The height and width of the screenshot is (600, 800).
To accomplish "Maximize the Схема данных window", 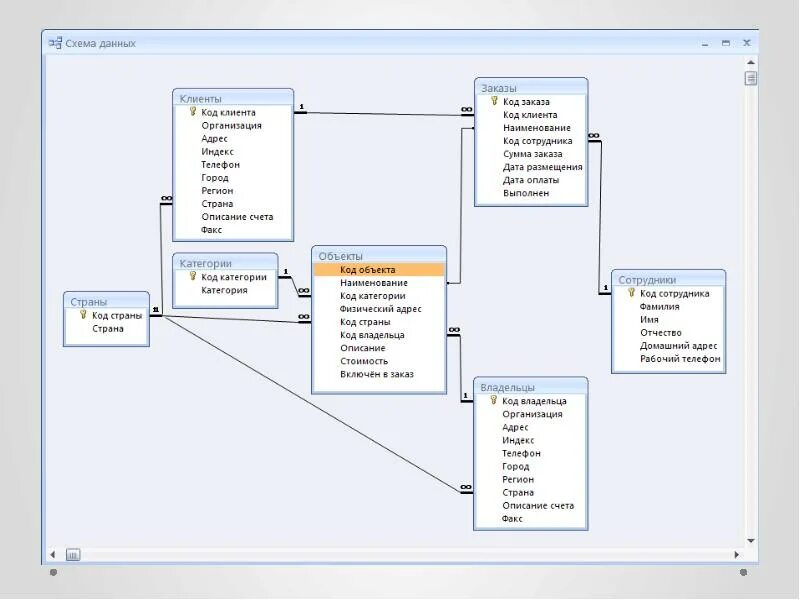I will point(726,43).
